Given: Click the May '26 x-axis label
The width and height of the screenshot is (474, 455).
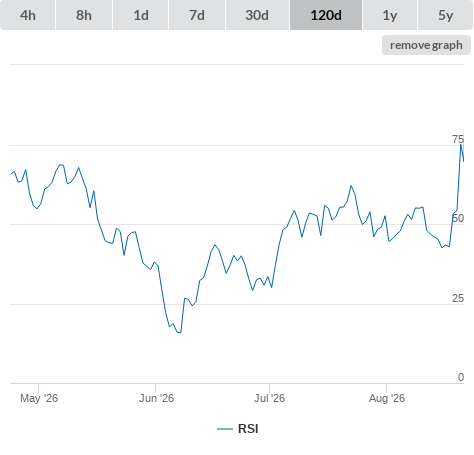Looking at the screenshot, I should [x=39, y=398].
